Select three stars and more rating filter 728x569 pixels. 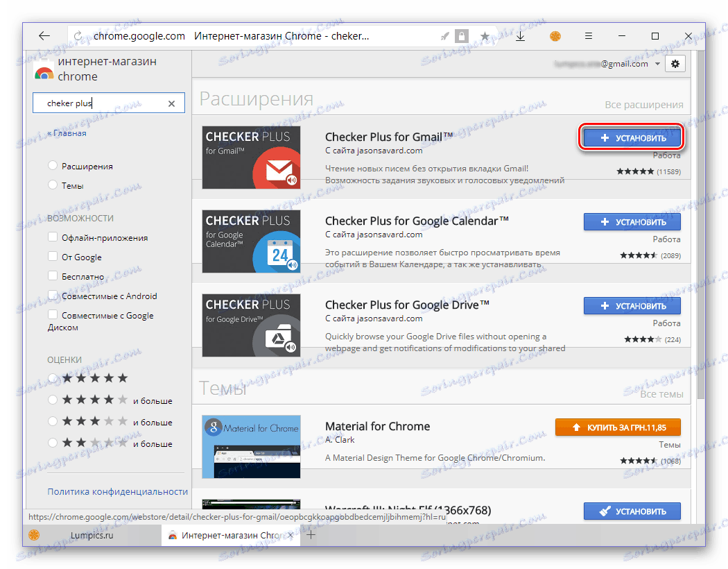click(53, 421)
